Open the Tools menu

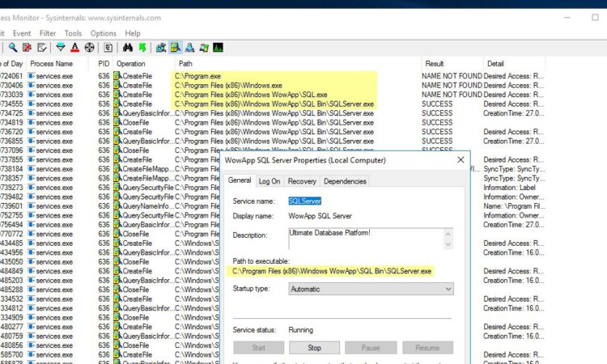click(73, 33)
